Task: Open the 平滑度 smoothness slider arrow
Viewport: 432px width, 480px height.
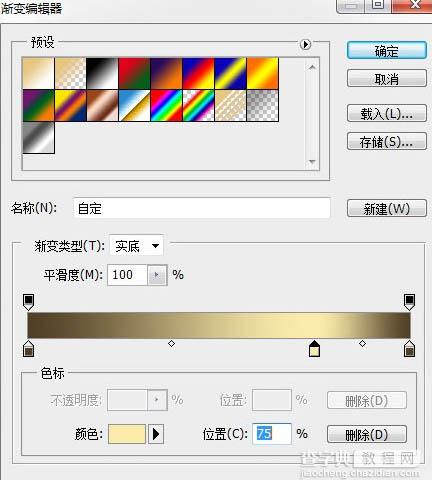Action: pyautogui.click(x=157, y=275)
